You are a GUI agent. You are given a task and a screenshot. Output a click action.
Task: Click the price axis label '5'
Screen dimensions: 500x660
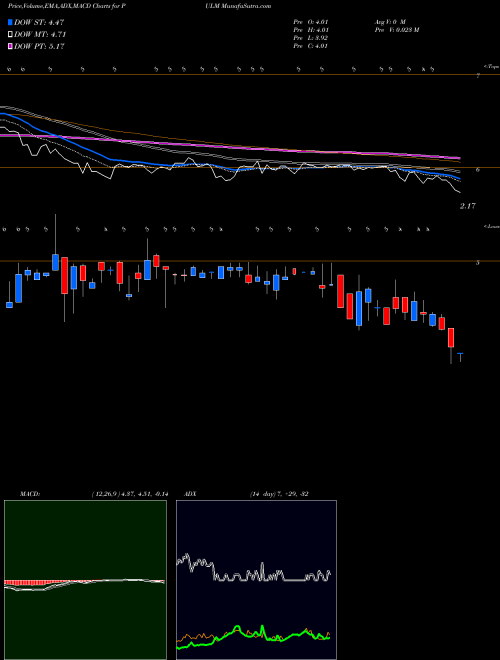click(478, 263)
